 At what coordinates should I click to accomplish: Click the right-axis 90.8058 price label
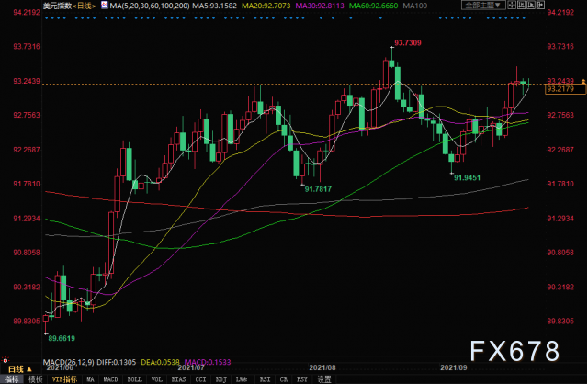pos(560,253)
